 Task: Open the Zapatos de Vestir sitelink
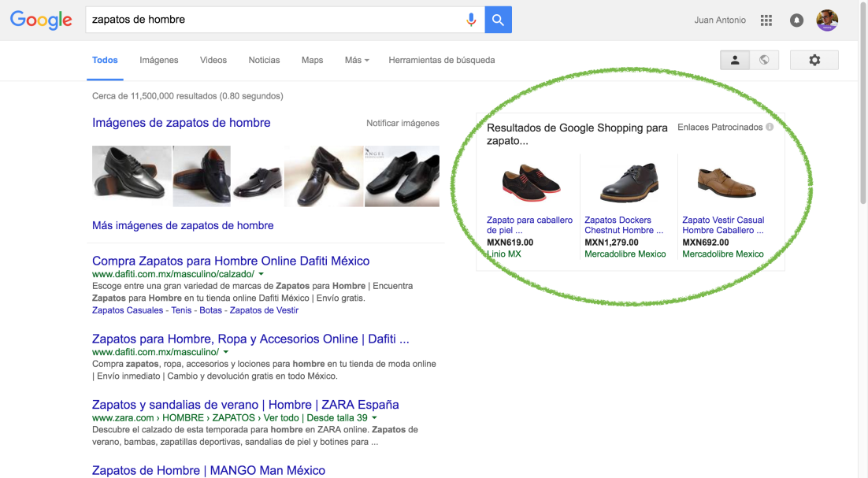point(264,310)
